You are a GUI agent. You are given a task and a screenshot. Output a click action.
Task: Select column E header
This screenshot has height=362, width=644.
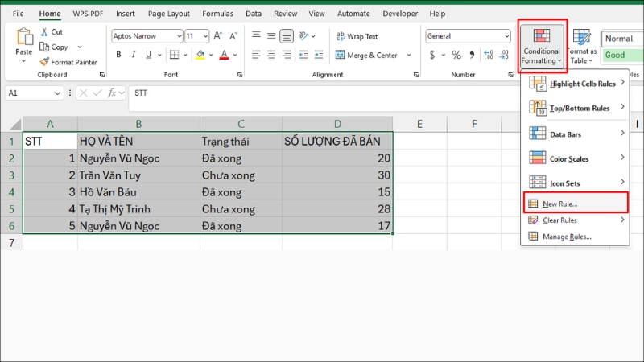click(419, 124)
